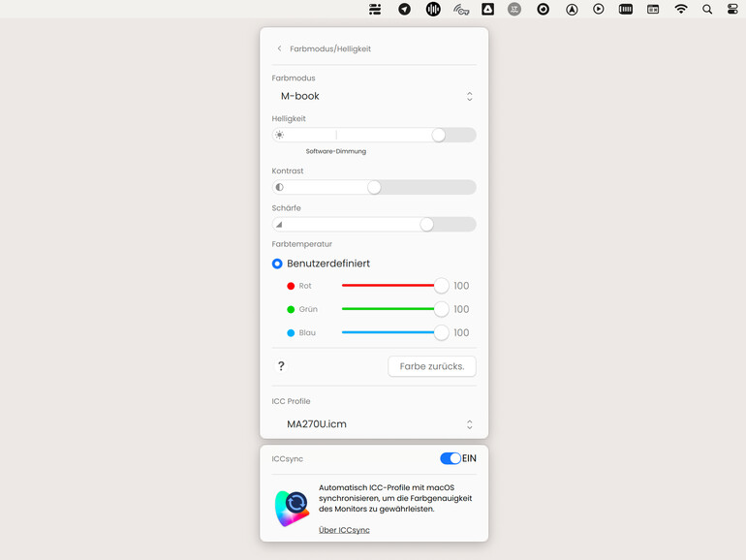Go back from Farbmodus/Helligkeit page
This screenshot has width=746, height=560.
(x=279, y=48)
